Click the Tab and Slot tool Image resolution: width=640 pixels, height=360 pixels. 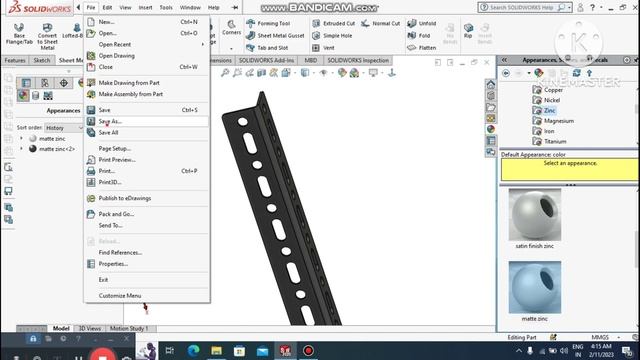pos(267,48)
